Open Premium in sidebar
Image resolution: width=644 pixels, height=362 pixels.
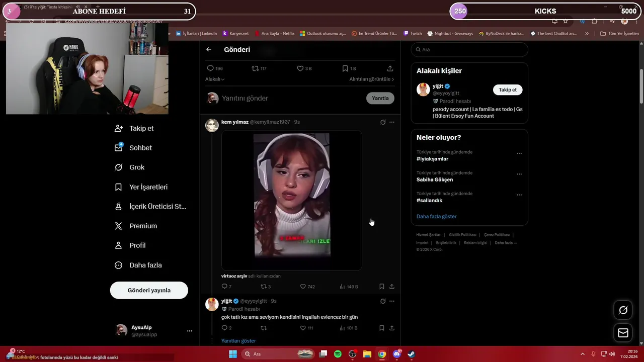click(136, 226)
